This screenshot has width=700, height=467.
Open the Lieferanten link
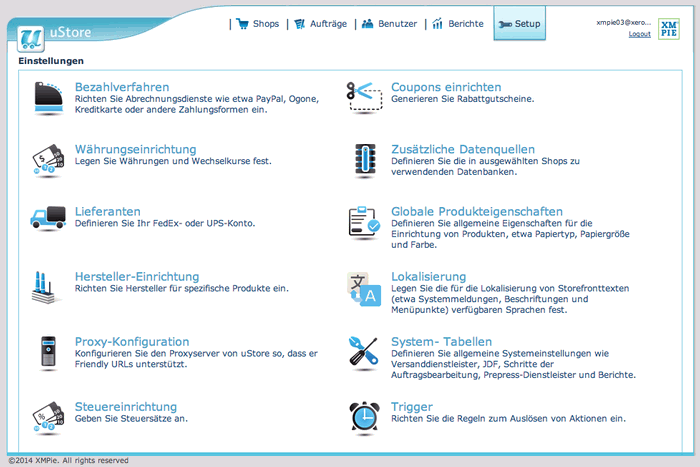108,212
